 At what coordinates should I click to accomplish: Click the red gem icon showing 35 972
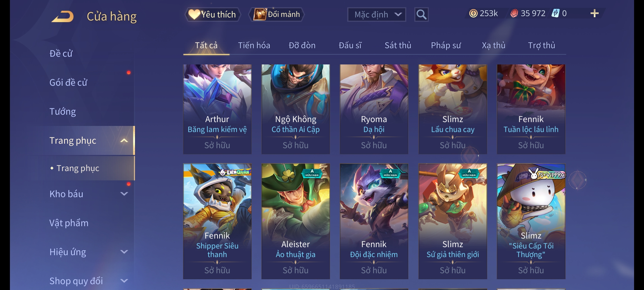(x=514, y=13)
